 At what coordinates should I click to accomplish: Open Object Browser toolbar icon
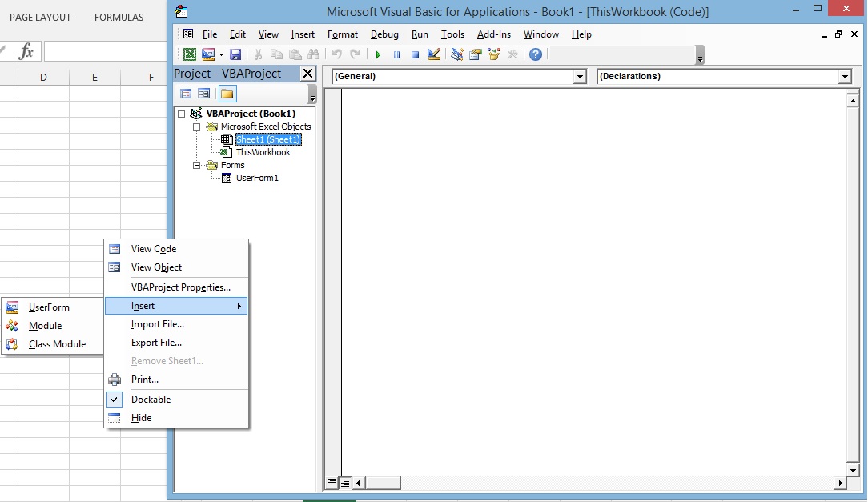[x=494, y=54]
